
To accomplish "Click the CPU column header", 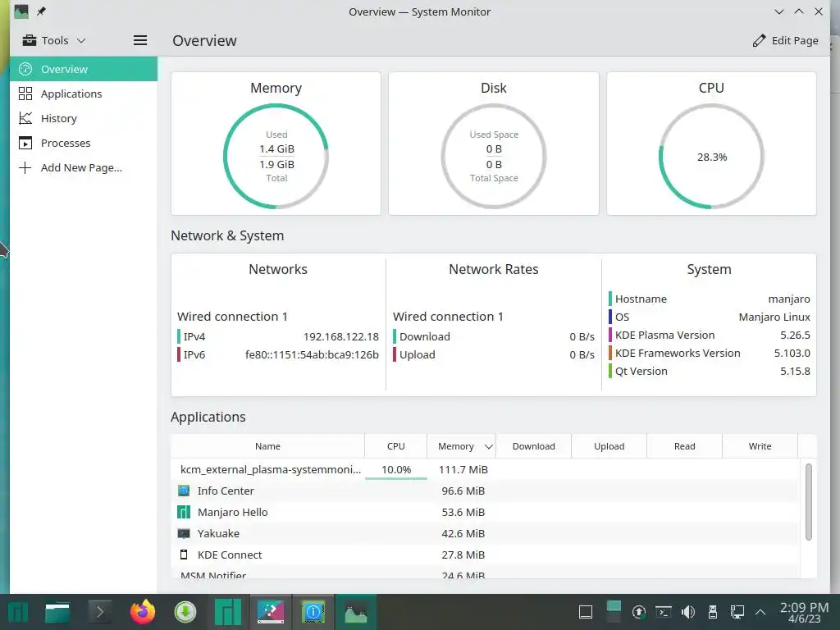I will [x=396, y=446].
